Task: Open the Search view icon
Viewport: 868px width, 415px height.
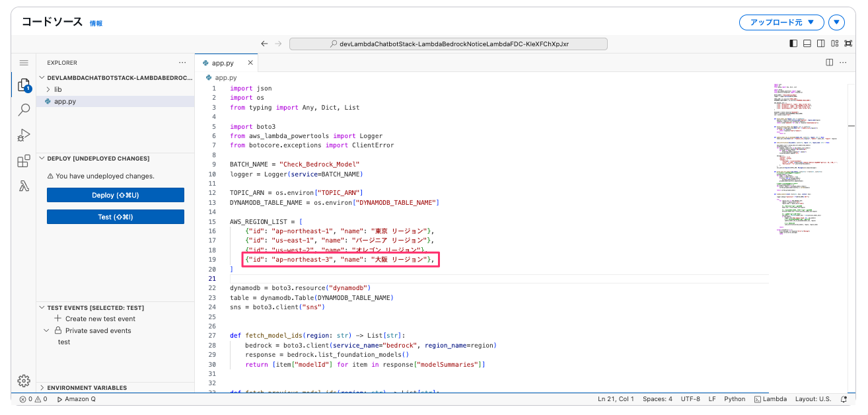Action: 24,110
